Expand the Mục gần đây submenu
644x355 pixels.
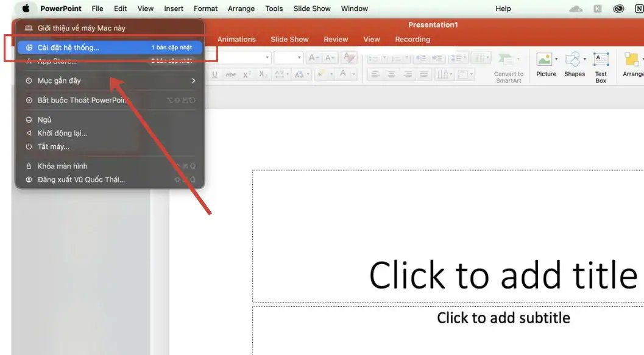click(110, 81)
